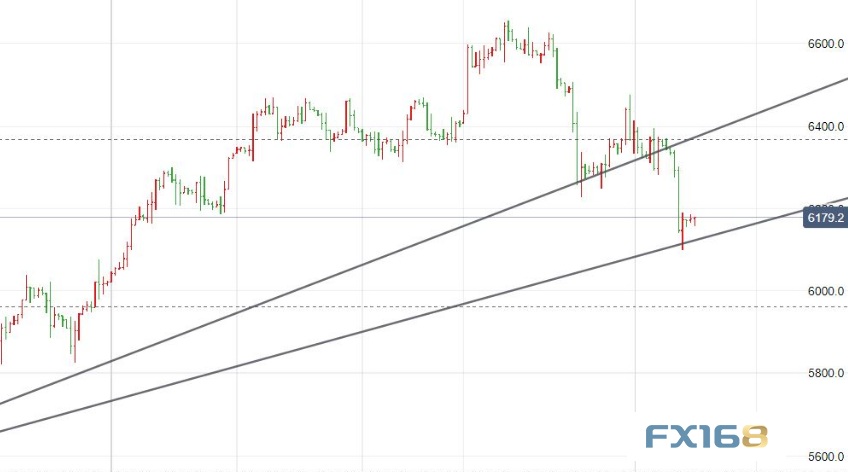Click the number 8 in the FX168 logo
This screenshot has height=472, width=848.
(754, 436)
